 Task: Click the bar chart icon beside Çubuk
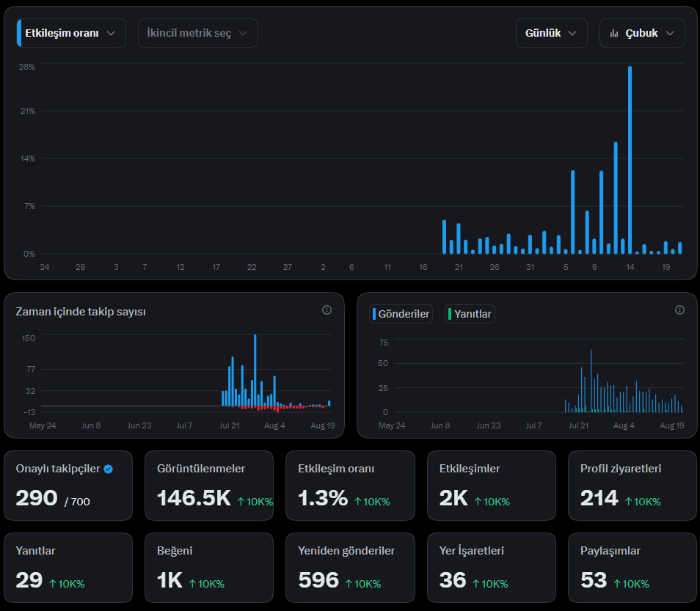[x=614, y=34]
